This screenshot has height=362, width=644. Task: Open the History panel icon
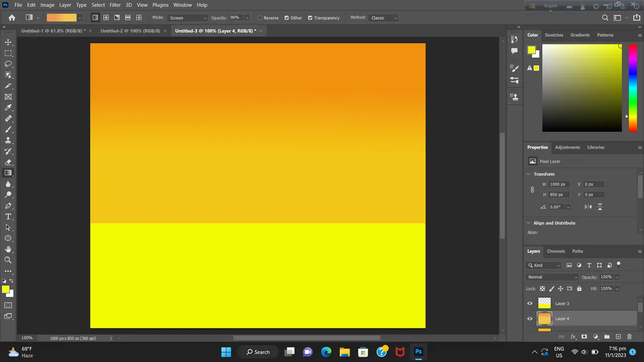pos(514,39)
